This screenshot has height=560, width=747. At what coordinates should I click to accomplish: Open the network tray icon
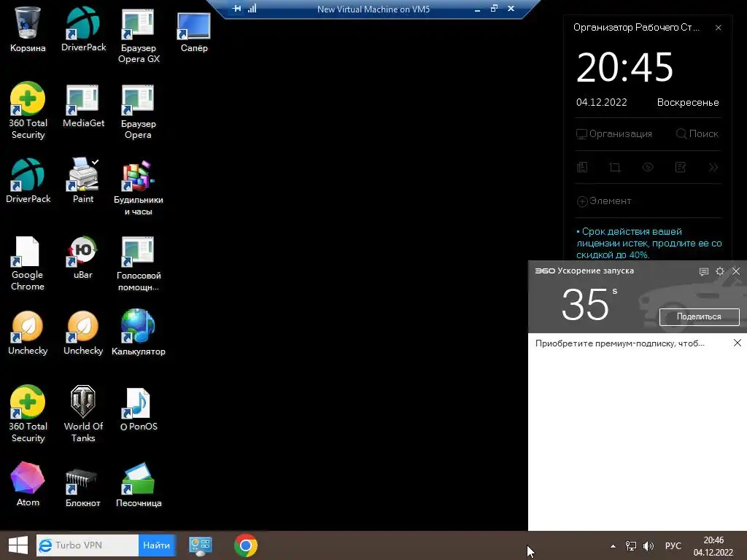[631, 546]
